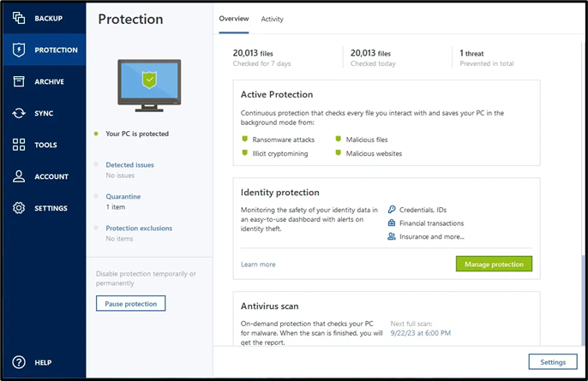
Task: Select the Overview tab
Action: [x=234, y=19]
